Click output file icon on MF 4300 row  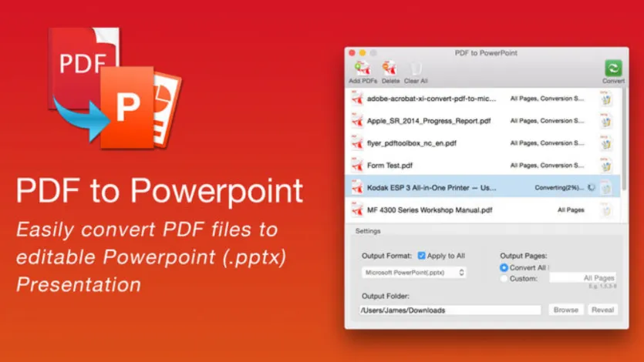point(605,210)
